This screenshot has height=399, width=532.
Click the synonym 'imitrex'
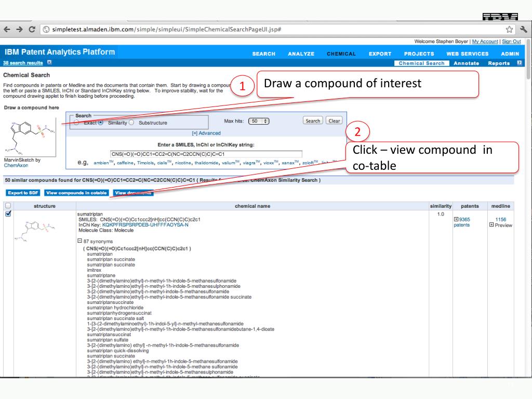point(94,270)
